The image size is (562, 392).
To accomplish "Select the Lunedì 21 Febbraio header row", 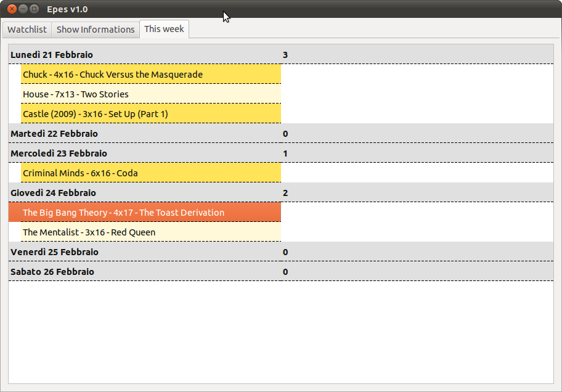I will click(x=281, y=54).
